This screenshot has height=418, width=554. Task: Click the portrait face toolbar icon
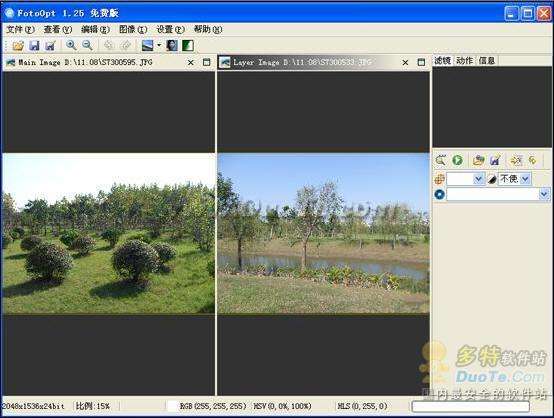coord(172,45)
